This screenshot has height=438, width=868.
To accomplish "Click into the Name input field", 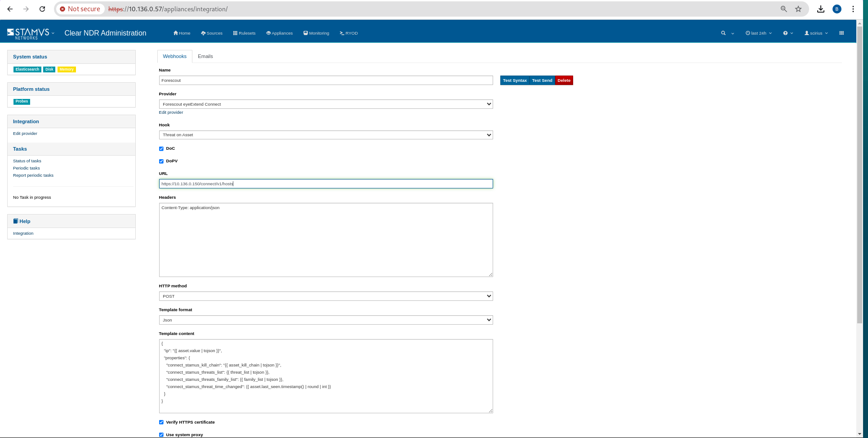I will [x=325, y=80].
